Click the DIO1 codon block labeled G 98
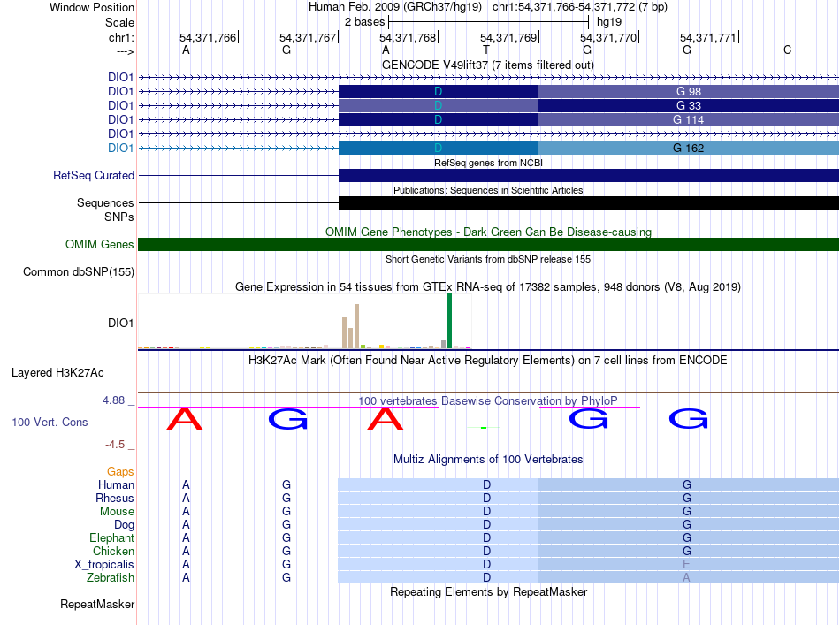Viewport: 840px width, 625px height. tap(689, 92)
